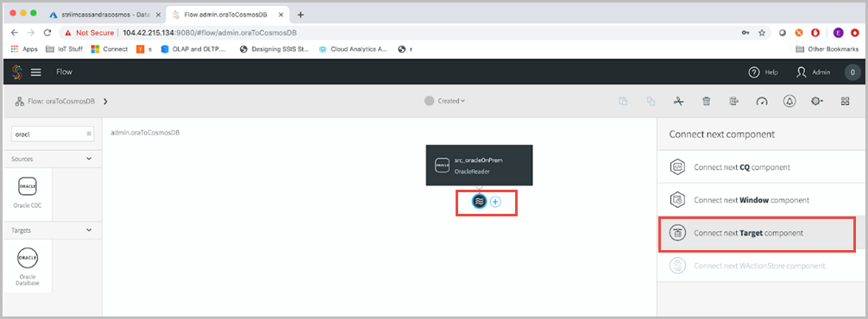Click the admin.oraToCosmosDB canvas label
868x319 pixels.
pyautogui.click(x=145, y=133)
